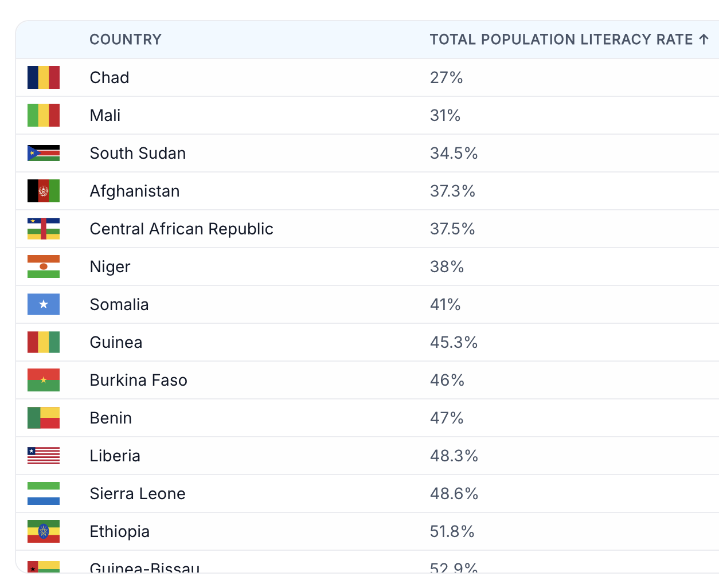This screenshot has width=719, height=588.
Task: Open the Burkina Faso country link
Action: coord(138,380)
